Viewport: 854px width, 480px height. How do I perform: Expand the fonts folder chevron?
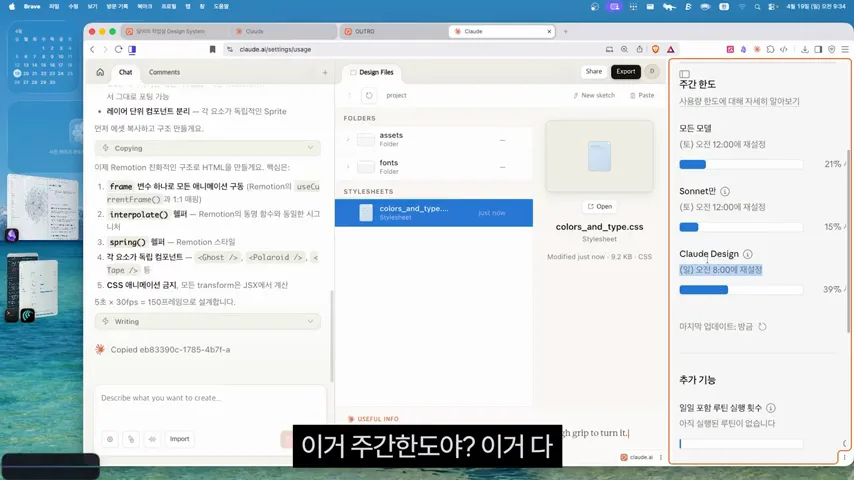[x=348, y=167]
